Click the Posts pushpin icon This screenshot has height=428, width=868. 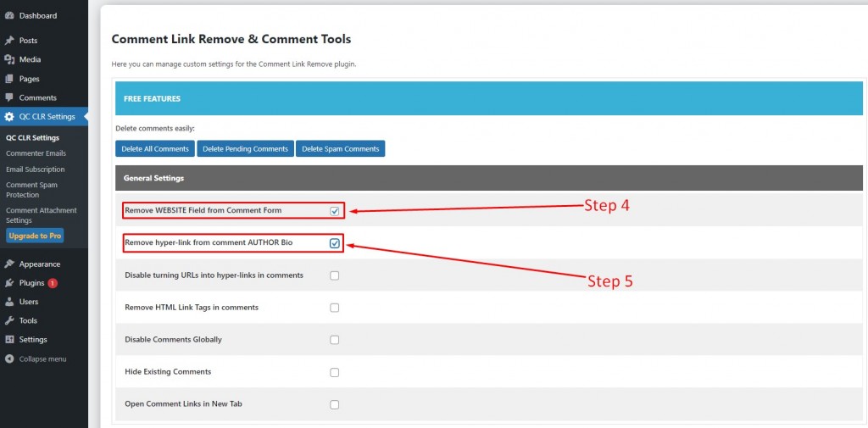click(x=9, y=41)
